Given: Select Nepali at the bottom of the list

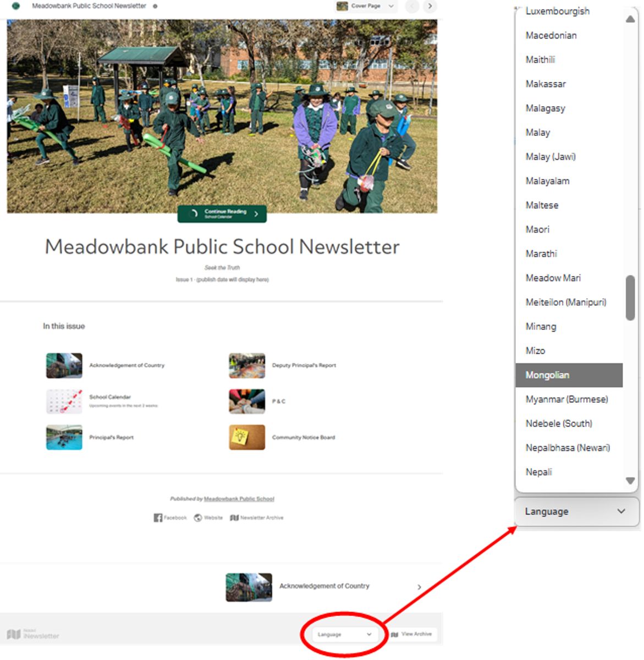Looking at the screenshot, I should click(x=569, y=472).
